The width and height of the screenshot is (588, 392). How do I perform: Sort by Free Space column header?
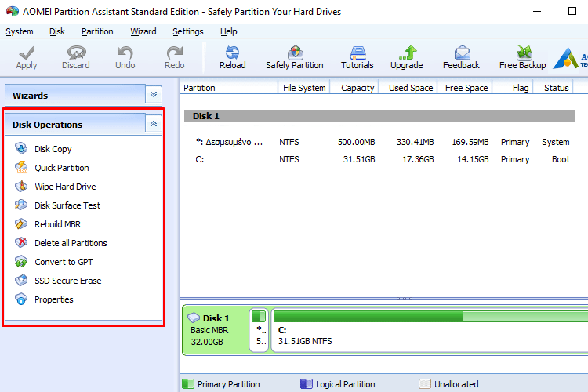click(465, 87)
